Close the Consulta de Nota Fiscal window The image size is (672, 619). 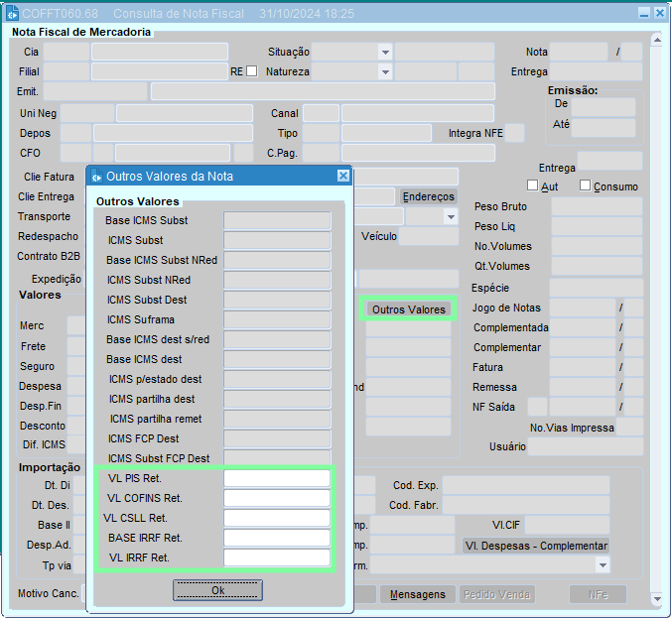pos(659,13)
